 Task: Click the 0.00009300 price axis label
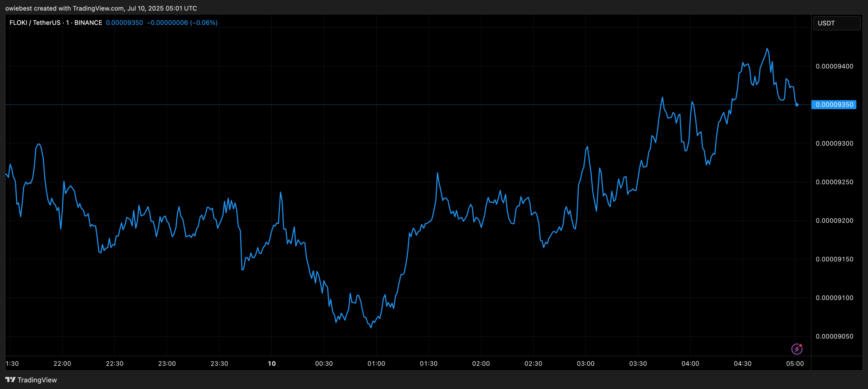coord(834,143)
